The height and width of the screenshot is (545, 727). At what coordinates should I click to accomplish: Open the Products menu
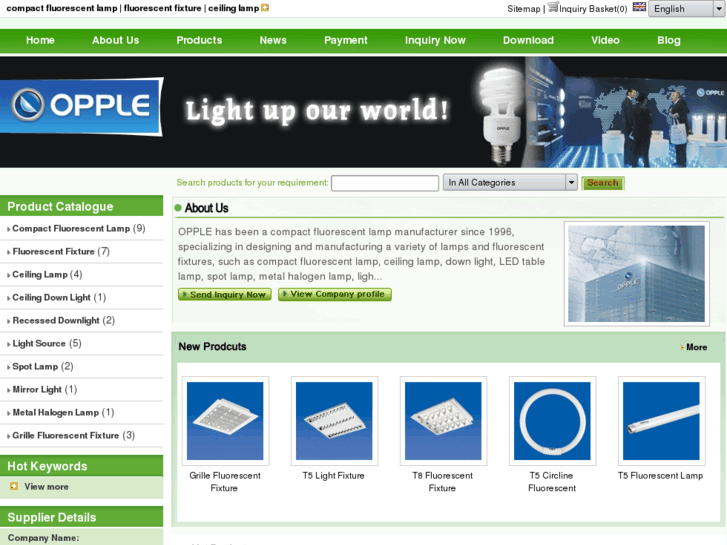(x=199, y=40)
